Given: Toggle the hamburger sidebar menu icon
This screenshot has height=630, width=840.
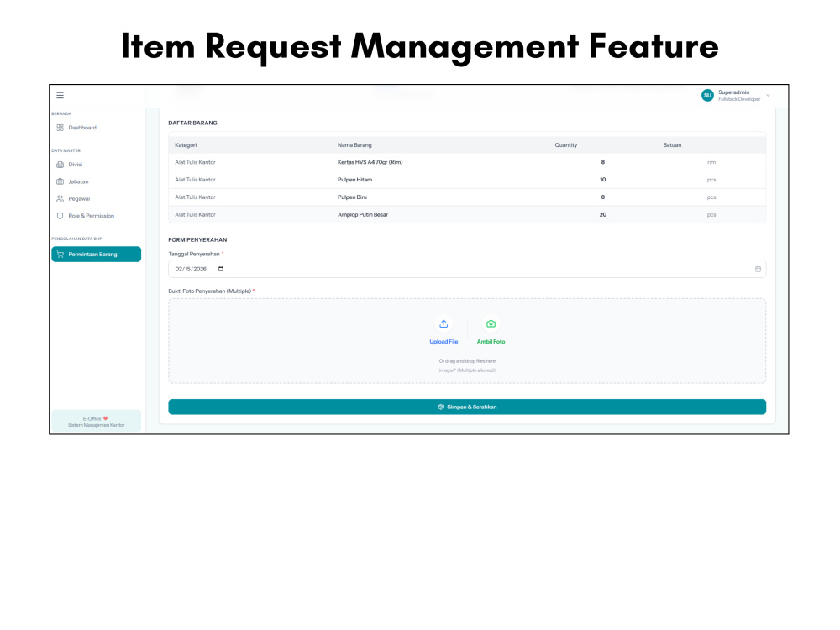Looking at the screenshot, I should point(60,96).
